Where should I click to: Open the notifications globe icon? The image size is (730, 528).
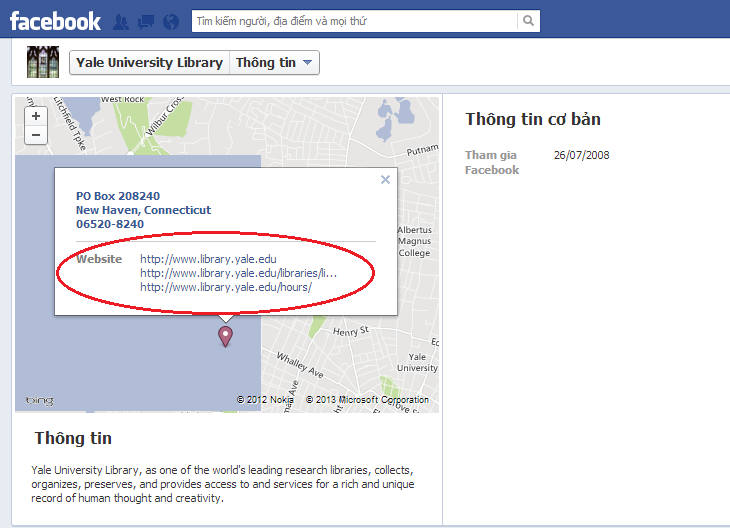tap(170, 21)
